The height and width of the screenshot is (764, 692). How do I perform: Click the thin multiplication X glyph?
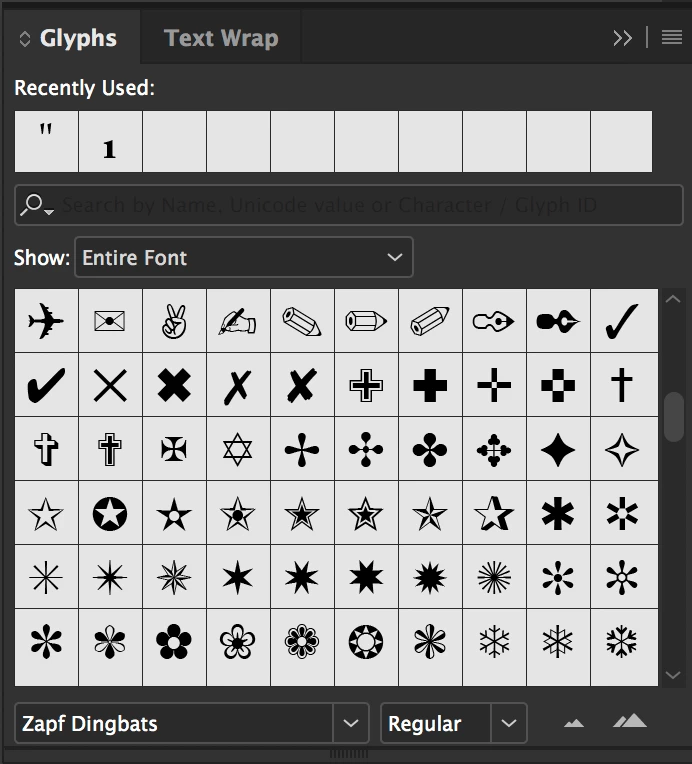[x=110, y=385]
